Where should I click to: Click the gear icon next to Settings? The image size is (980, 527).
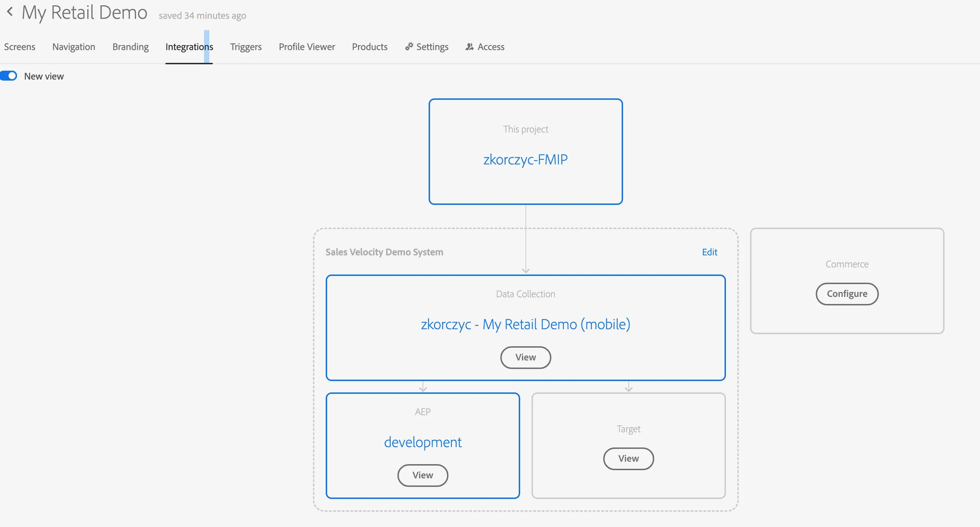[409, 47]
